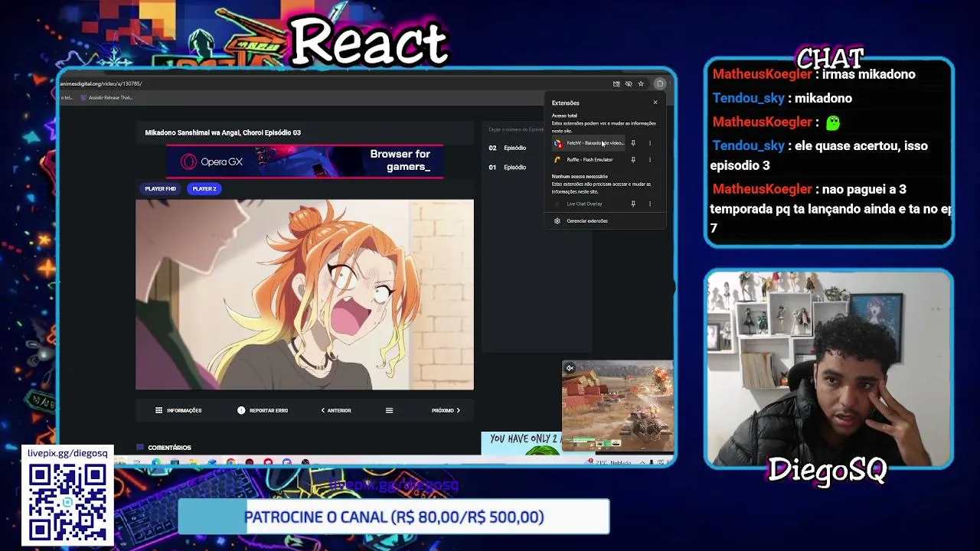Click the COMENTÁRIOS section heading
Screen dimensions: 980x551
click(x=169, y=448)
